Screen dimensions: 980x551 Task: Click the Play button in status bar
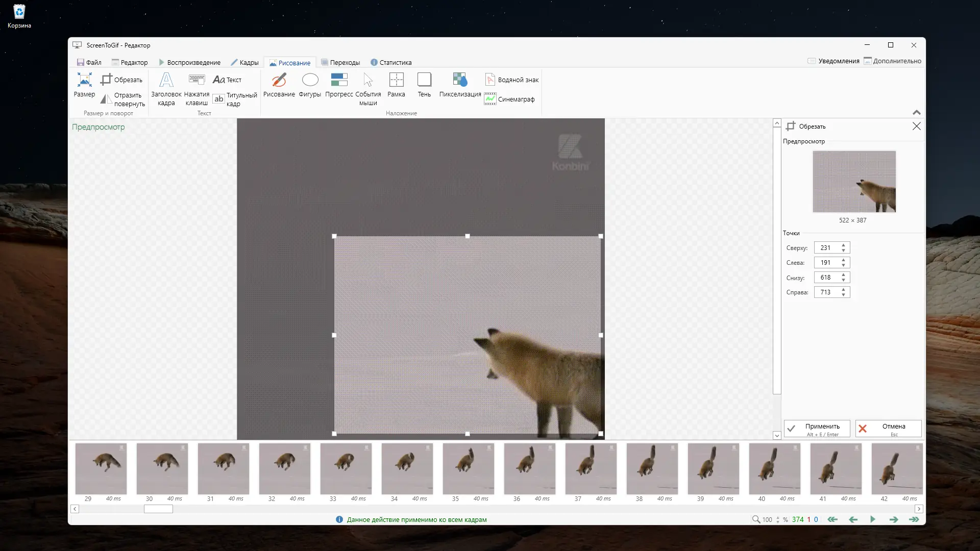[873, 519]
